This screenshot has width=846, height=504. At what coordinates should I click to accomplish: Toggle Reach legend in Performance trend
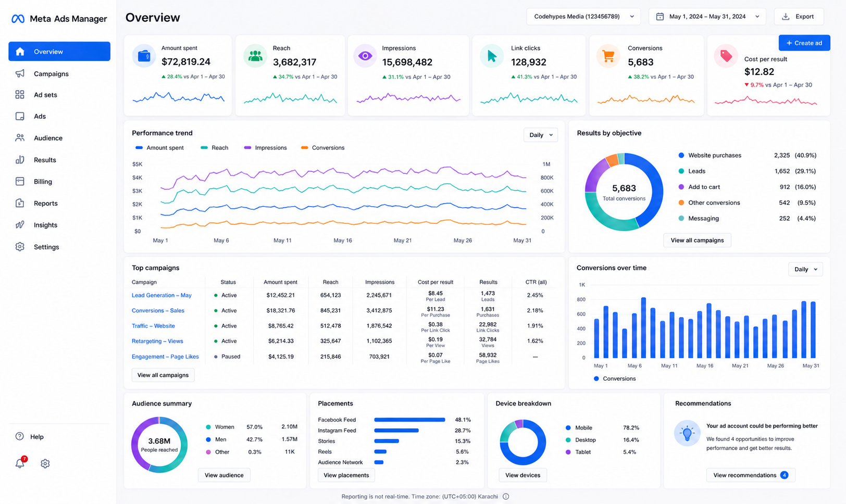(x=215, y=148)
